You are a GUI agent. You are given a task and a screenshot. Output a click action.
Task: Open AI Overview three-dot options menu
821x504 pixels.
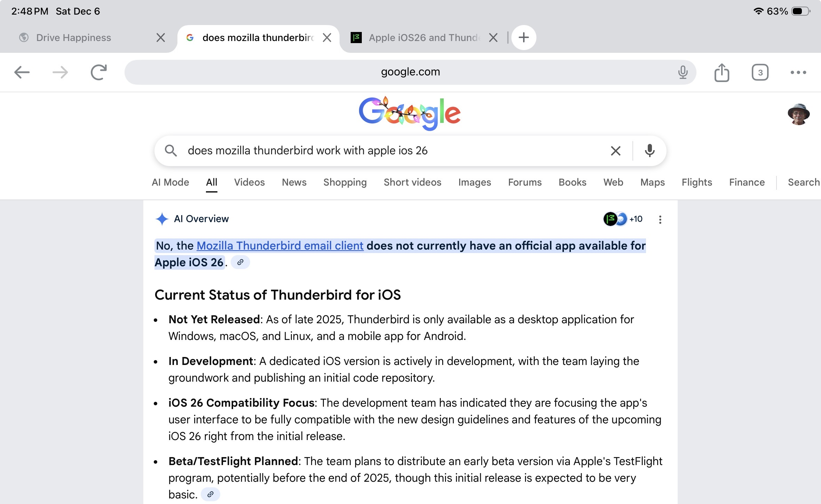660,219
